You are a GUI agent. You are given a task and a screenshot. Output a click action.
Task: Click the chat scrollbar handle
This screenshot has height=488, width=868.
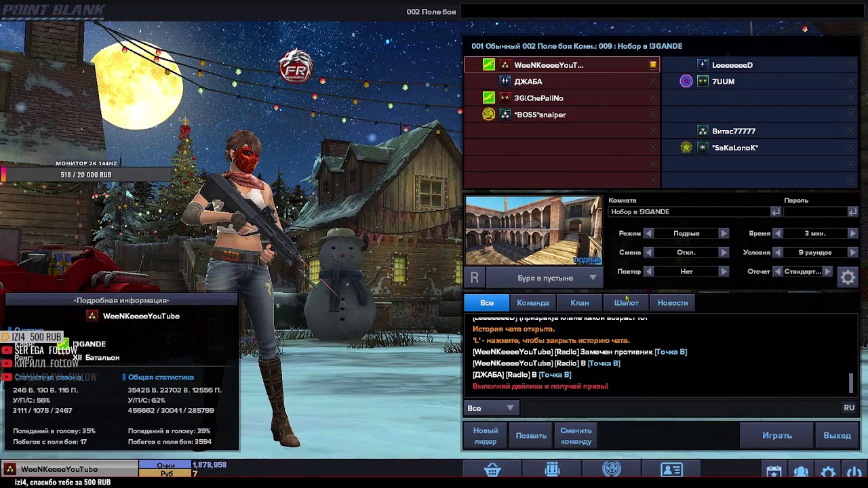tap(851, 382)
